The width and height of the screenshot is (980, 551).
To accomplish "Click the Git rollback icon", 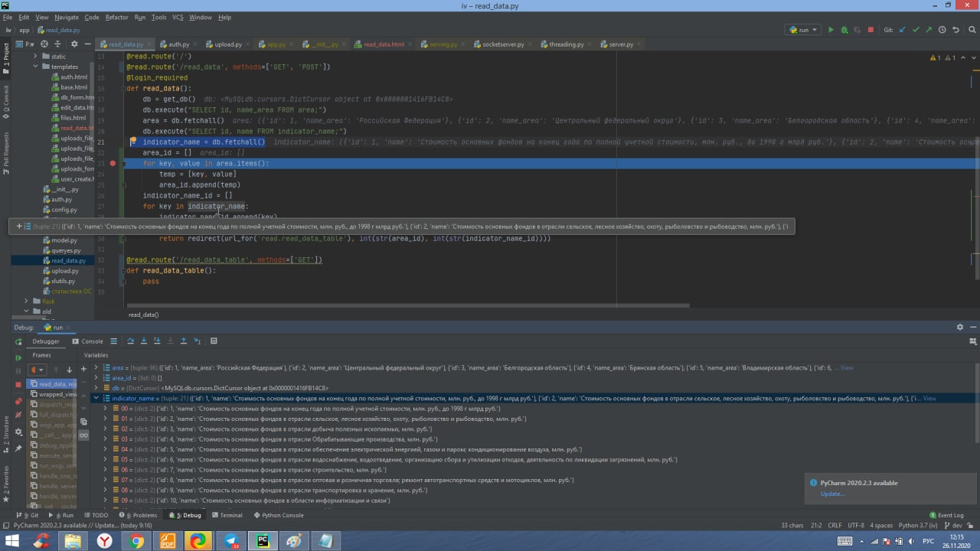I will (955, 30).
